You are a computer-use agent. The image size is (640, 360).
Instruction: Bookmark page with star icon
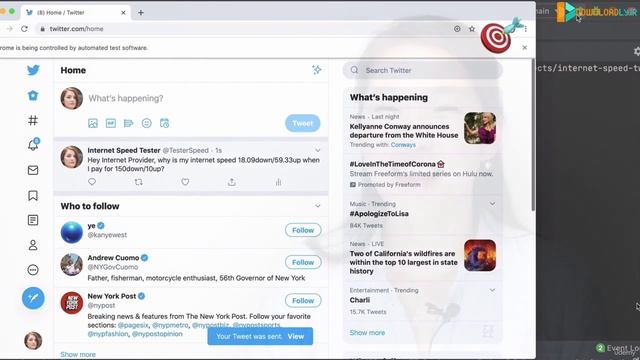pyautogui.click(x=472, y=29)
